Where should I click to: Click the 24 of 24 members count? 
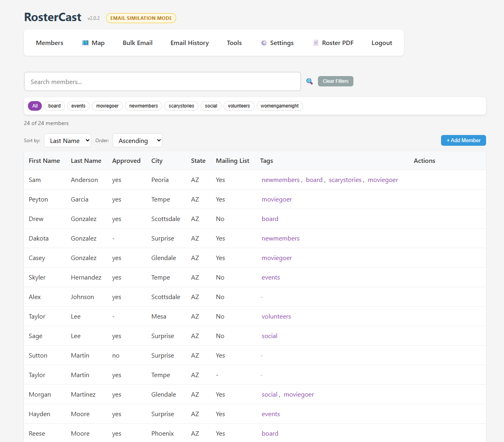click(46, 123)
